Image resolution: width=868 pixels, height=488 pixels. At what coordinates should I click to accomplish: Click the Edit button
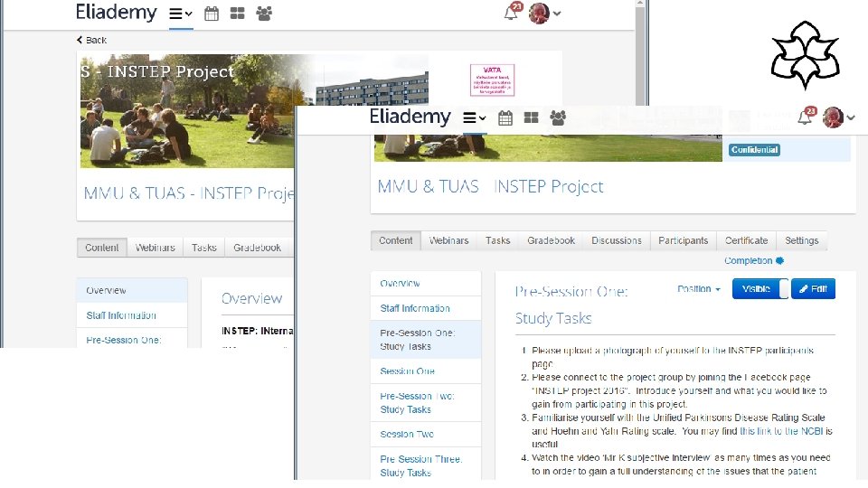(x=813, y=289)
